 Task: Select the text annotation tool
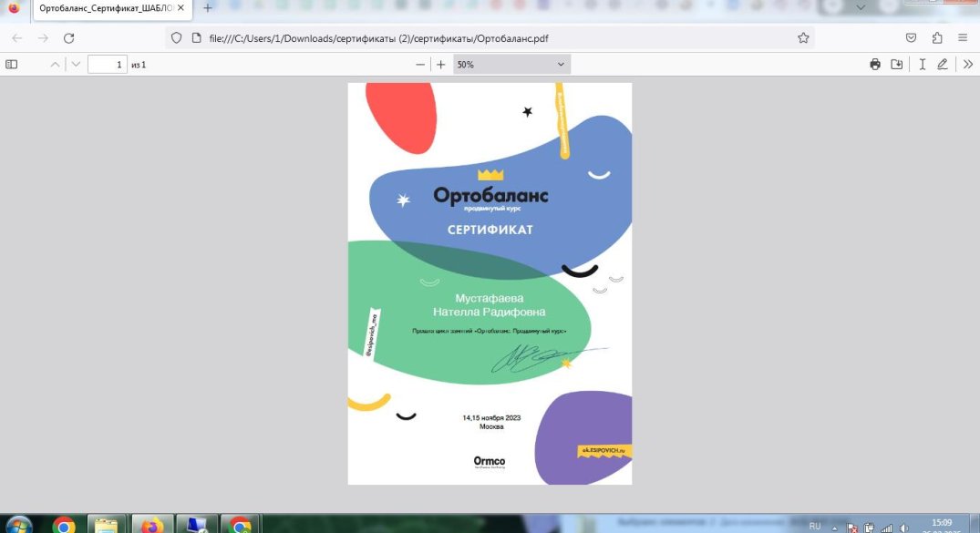tap(923, 65)
